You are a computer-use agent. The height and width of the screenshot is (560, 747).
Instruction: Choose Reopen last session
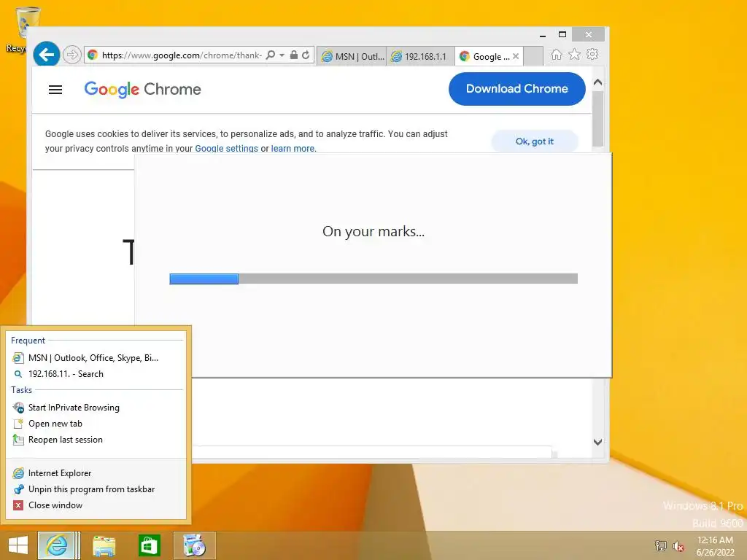96,440
